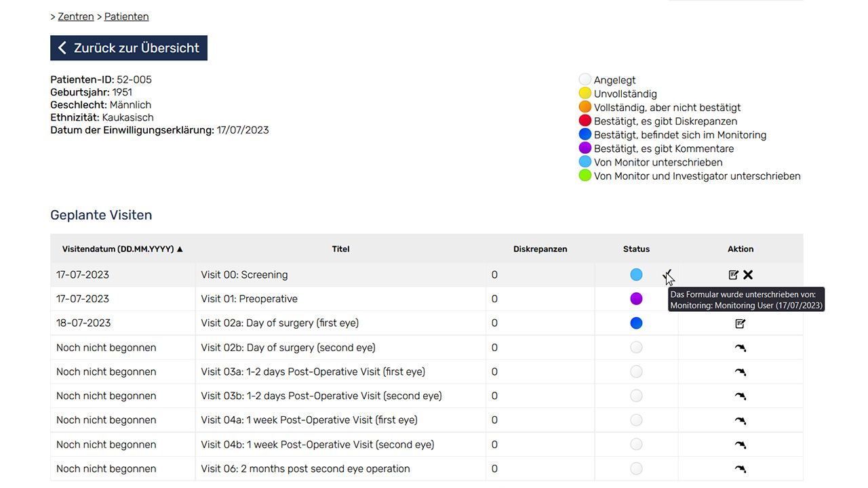Screen dimensions: 868x488
Task: Click the red 'es gibt Diskrepanzen' legend dot
Action: 585,121
